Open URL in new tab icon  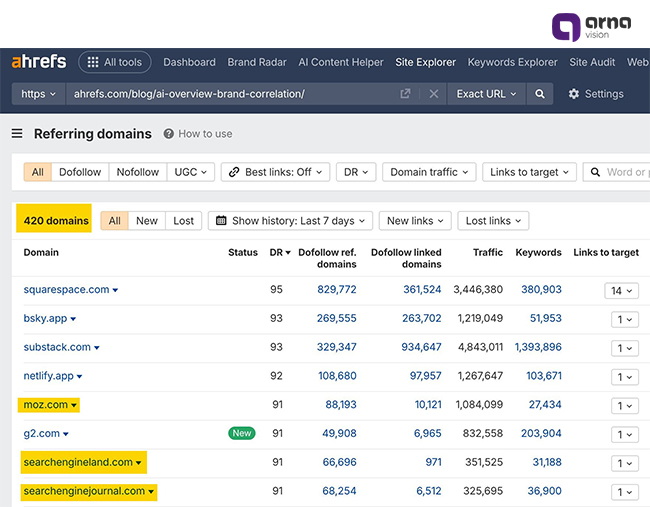pos(405,94)
